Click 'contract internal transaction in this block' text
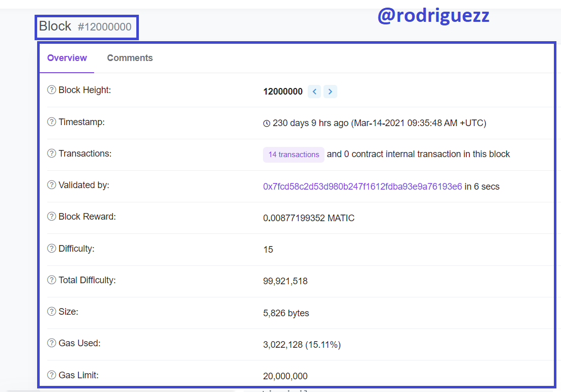The width and height of the screenshot is (561, 392). click(431, 154)
